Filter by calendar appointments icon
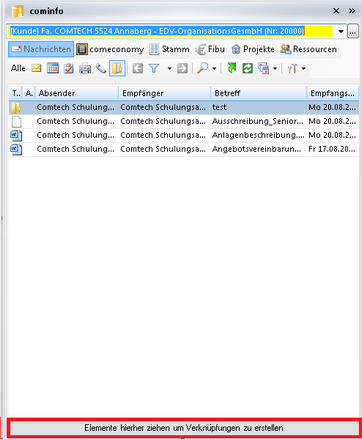The height and width of the screenshot is (439, 362). (53, 69)
